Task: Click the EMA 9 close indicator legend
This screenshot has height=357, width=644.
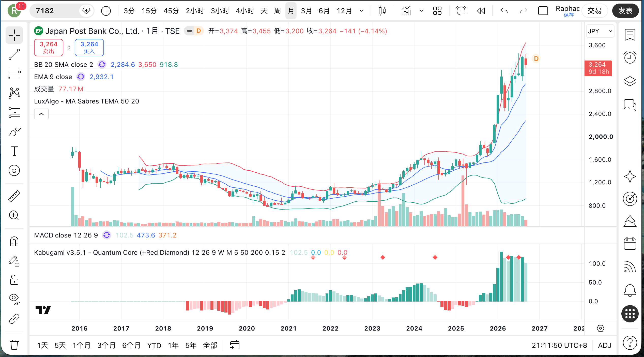Action: tap(53, 77)
